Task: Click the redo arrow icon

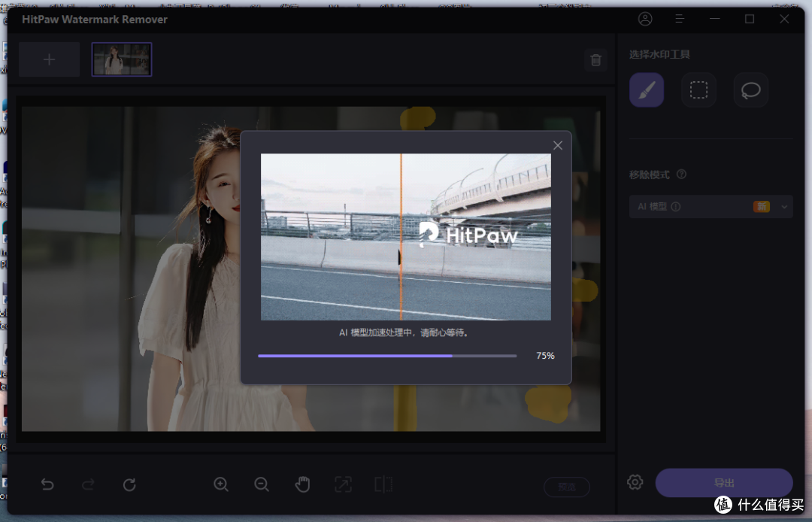Action: pos(88,484)
